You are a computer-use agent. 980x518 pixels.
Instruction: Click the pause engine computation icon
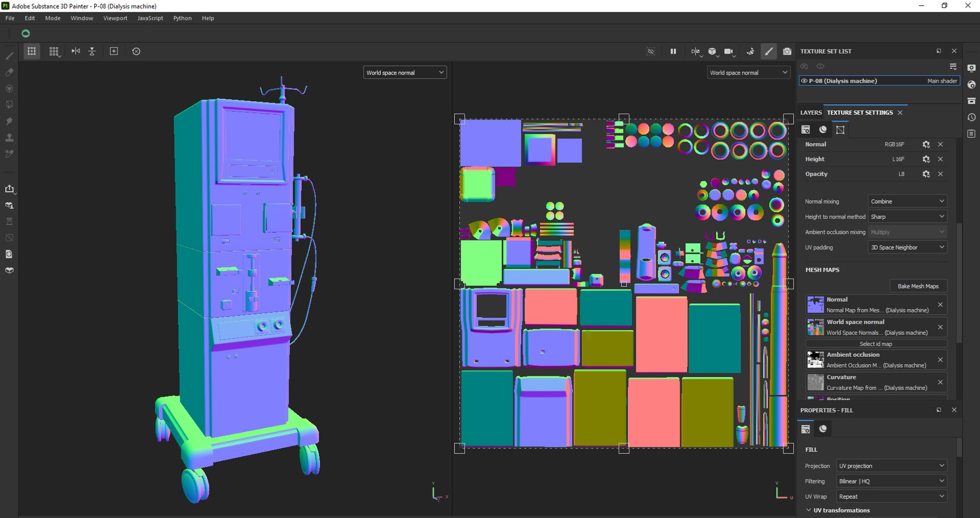[673, 51]
